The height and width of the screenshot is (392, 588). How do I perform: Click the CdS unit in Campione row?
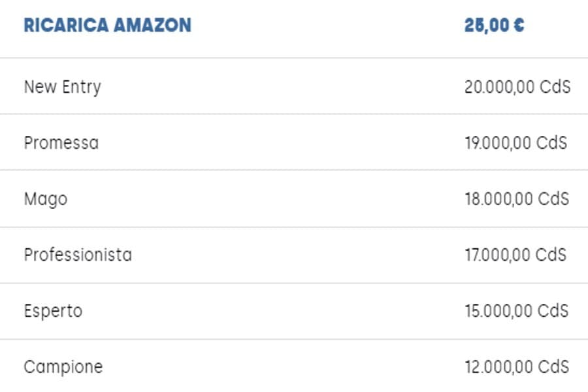pos(554,367)
